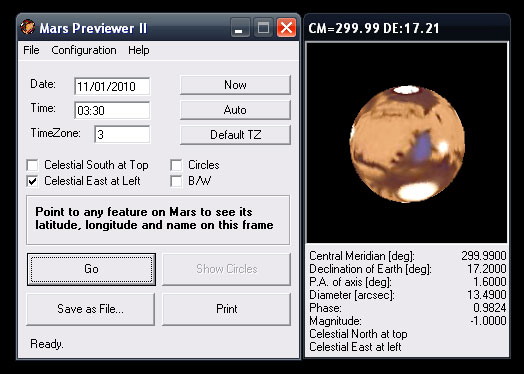Click the 'CM=299.99 DE:17.21' title
This screenshot has width=524, height=374.
[374, 28]
